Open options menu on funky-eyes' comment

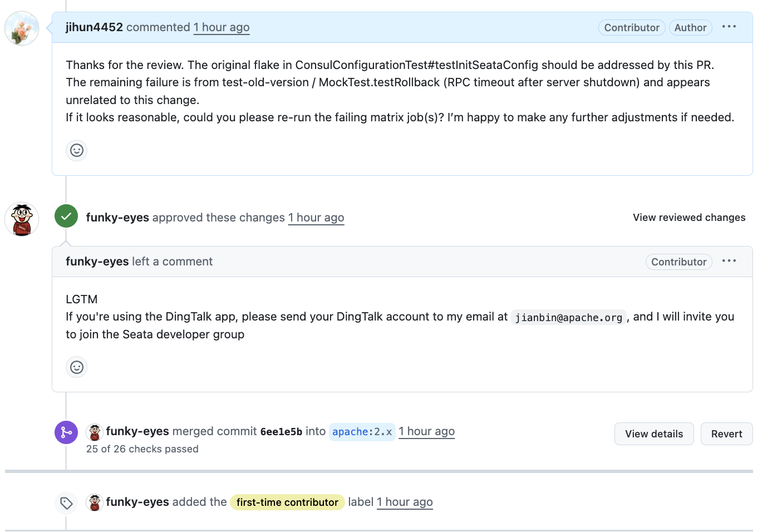(x=729, y=261)
